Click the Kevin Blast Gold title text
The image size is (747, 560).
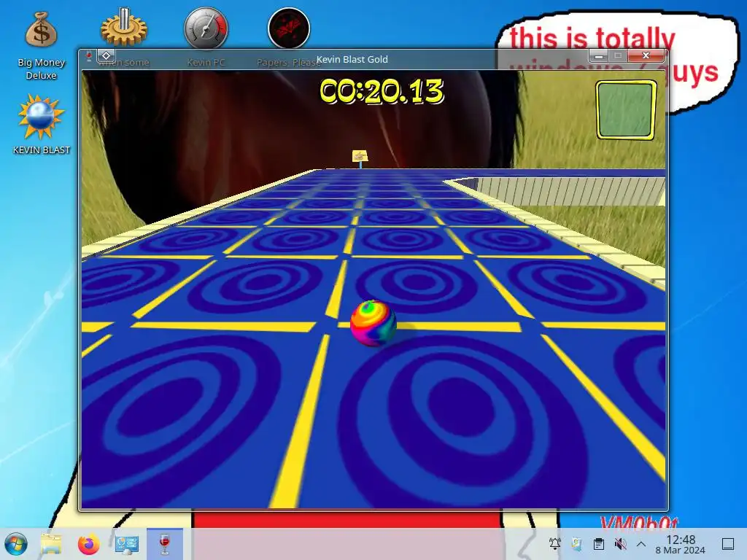tap(352, 59)
